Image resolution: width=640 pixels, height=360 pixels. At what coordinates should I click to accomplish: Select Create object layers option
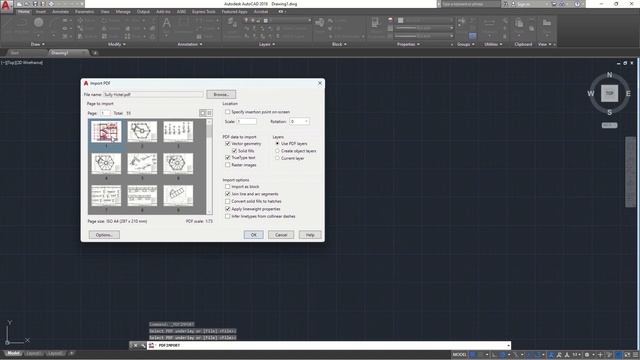[278, 151]
